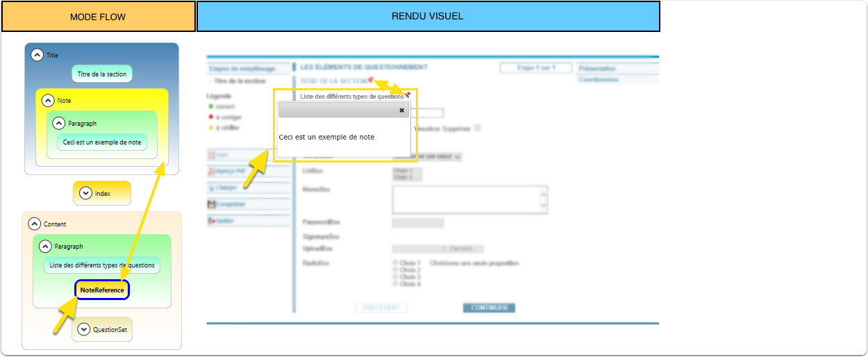The image size is (868, 357).
Task: Select 'Titre de la section' text block
Action: pos(101,74)
